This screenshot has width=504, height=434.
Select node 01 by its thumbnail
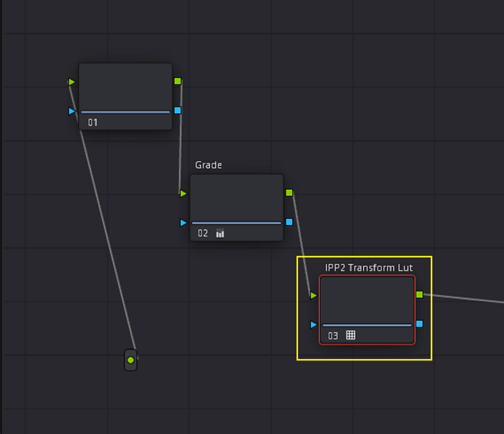(125, 87)
